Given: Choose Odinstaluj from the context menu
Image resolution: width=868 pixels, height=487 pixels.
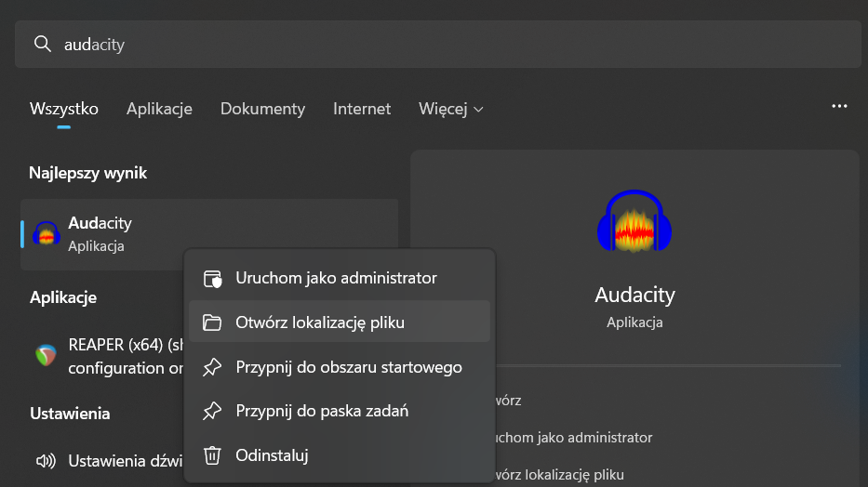Looking at the screenshot, I should tap(272, 455).
